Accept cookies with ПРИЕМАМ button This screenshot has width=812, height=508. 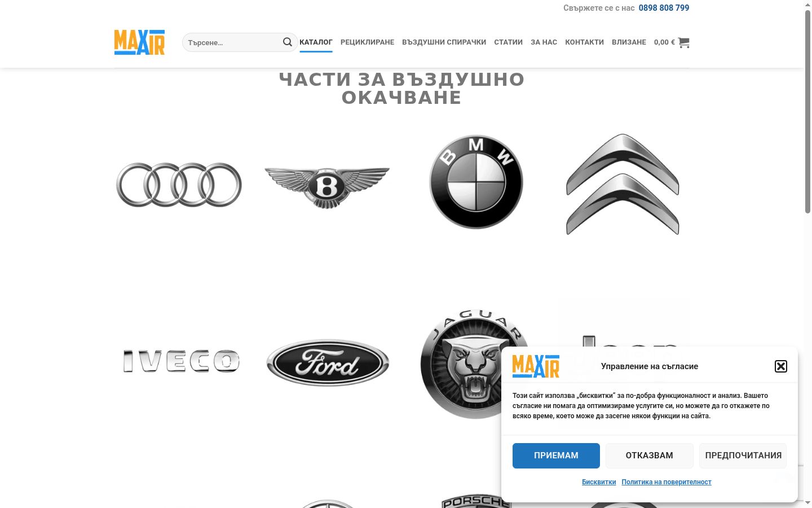click(x=556, y=456)
